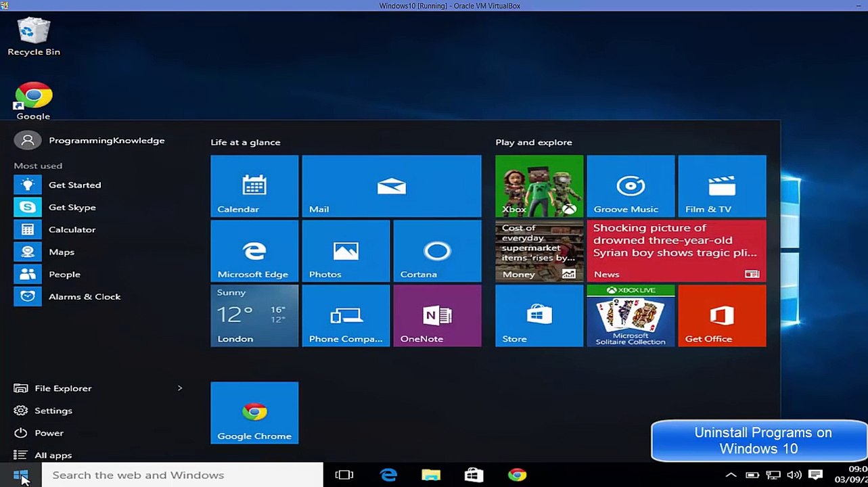The height and width of the screenshot is (487, 868).
Task: Click the Play and explore heading
Action: click(x=534, y=142)
